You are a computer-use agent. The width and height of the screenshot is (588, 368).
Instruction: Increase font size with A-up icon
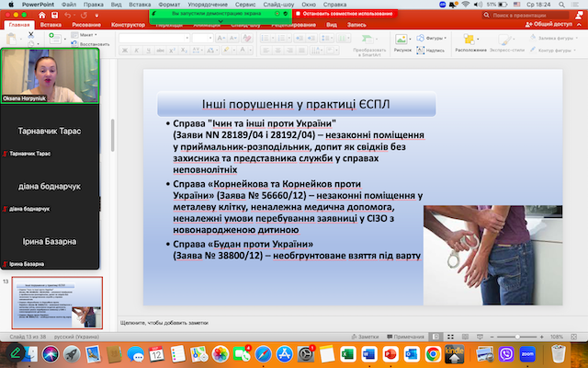220,38
